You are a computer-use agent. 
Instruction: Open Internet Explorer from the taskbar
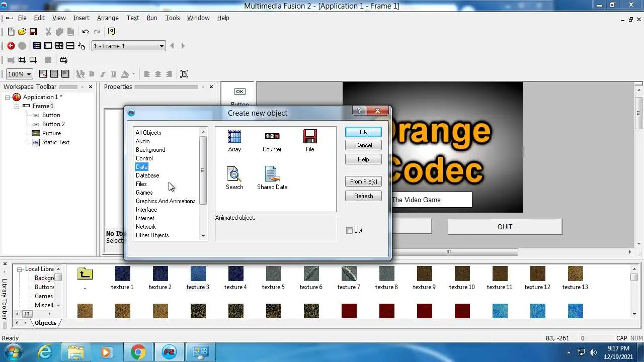pos(45,352)
